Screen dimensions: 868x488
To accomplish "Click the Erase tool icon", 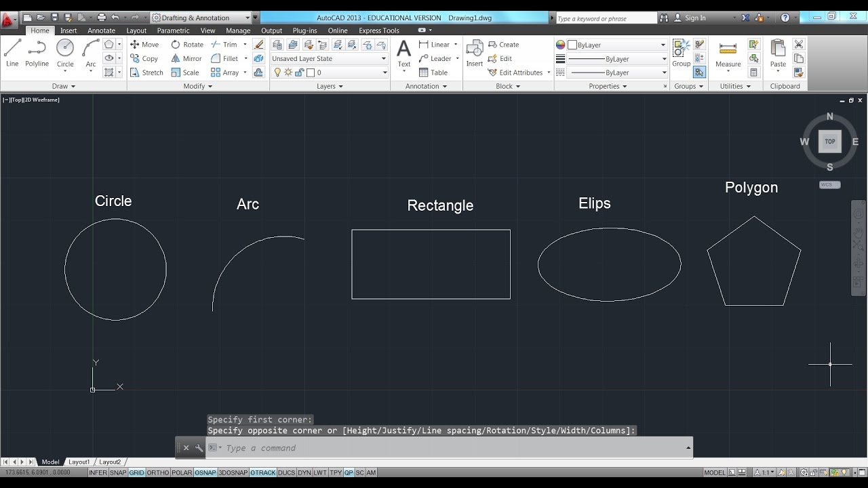I will [258, 45].
